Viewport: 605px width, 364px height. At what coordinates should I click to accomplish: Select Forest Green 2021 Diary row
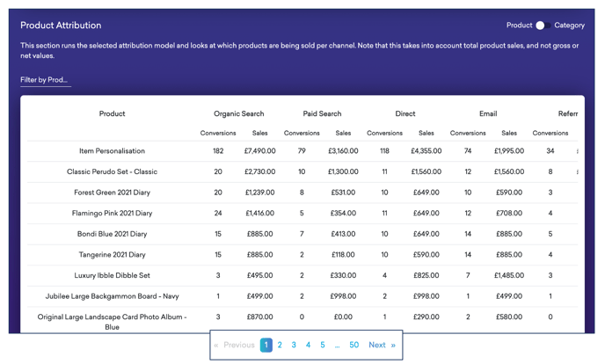pyautogui.click(x=112, y=193)
